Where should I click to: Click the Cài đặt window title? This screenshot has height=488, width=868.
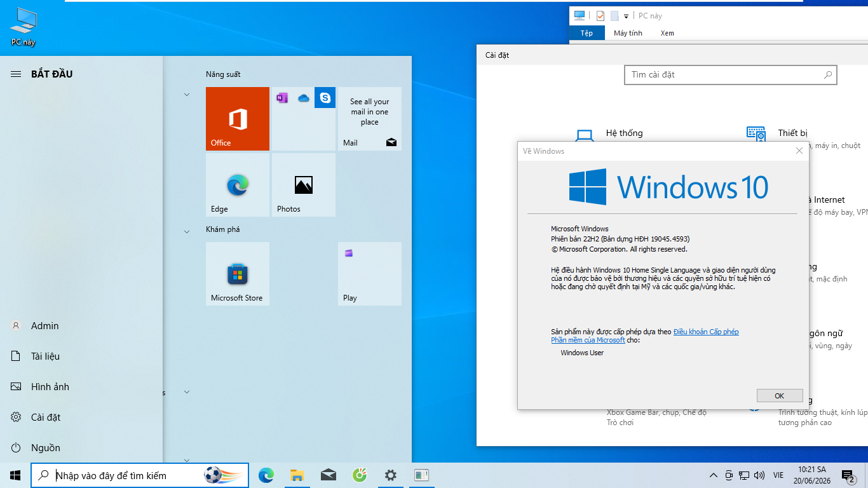(x=497, y=55)
